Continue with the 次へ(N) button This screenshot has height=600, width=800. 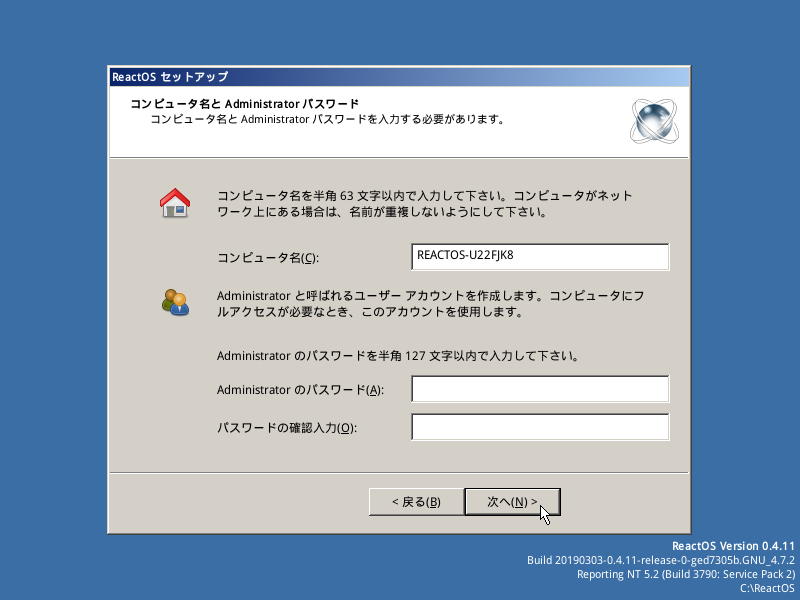tap(512, 502)
